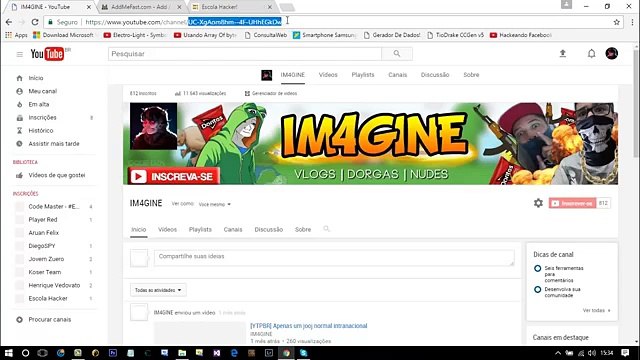Open Inscrições in the sidebar
This screenshot has width=640, height=360.
point(42,118)
